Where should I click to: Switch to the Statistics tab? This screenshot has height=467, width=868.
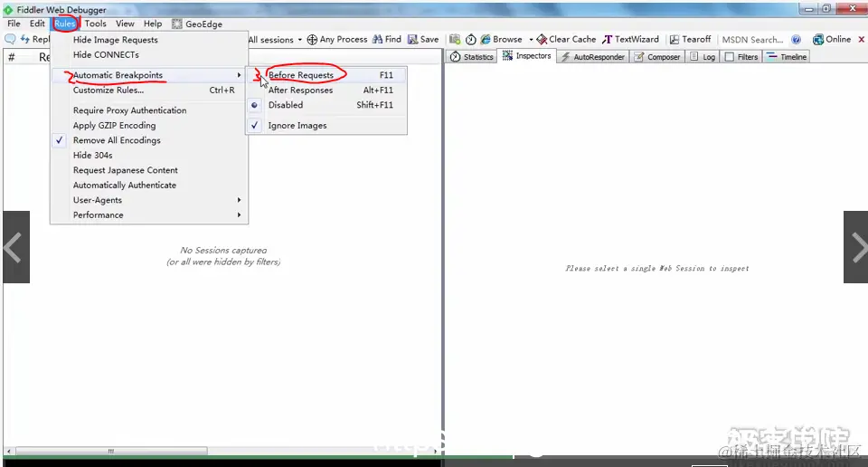[x=472, y=56]
